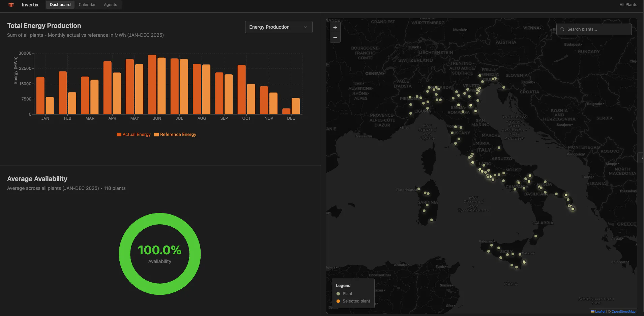Open the Energy Production dropdown

279,27
